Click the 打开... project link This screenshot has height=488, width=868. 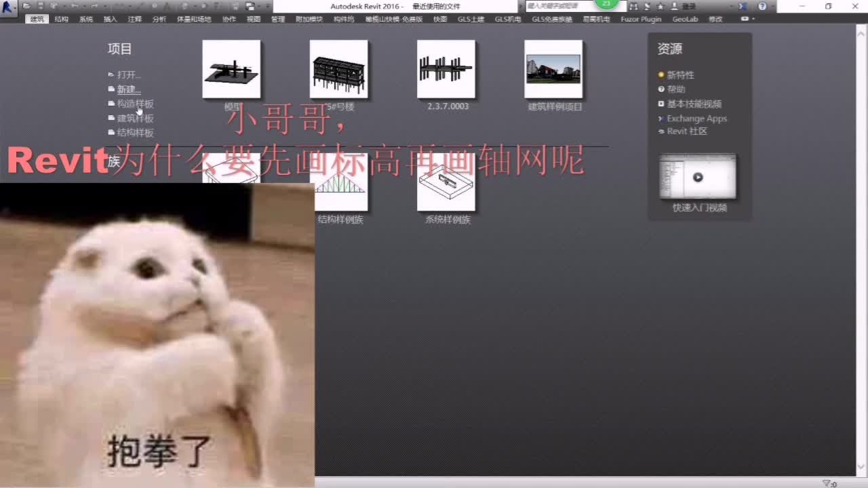pos(129,75)
